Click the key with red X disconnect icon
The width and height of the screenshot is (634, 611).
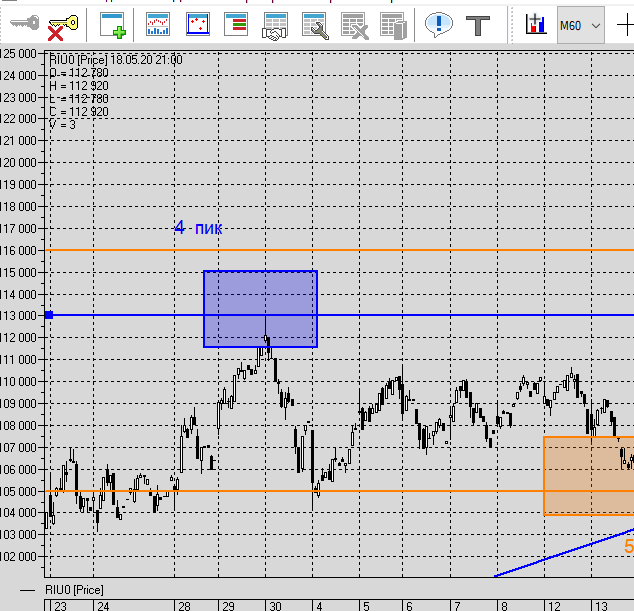pyautogui.click(x=63, y=27)
